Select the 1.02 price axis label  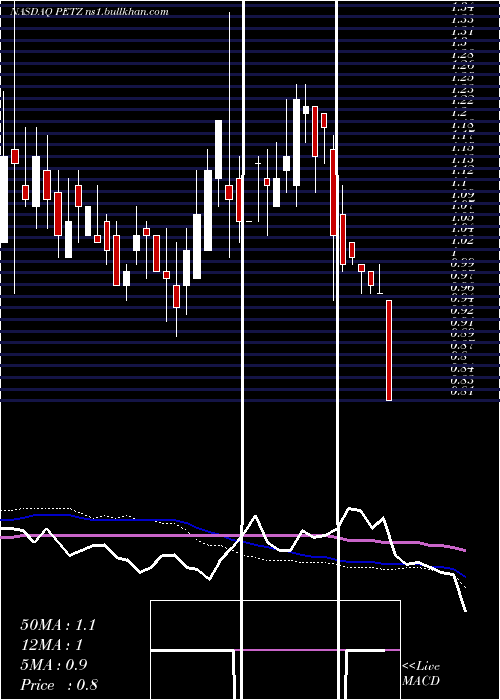click(x=462, y=241)
